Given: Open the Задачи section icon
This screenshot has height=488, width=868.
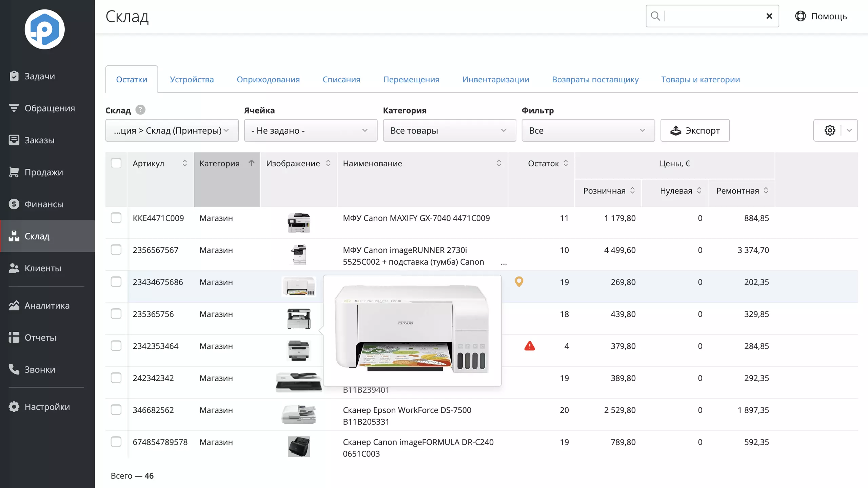Looking at the screenshot, I should 14,76.
